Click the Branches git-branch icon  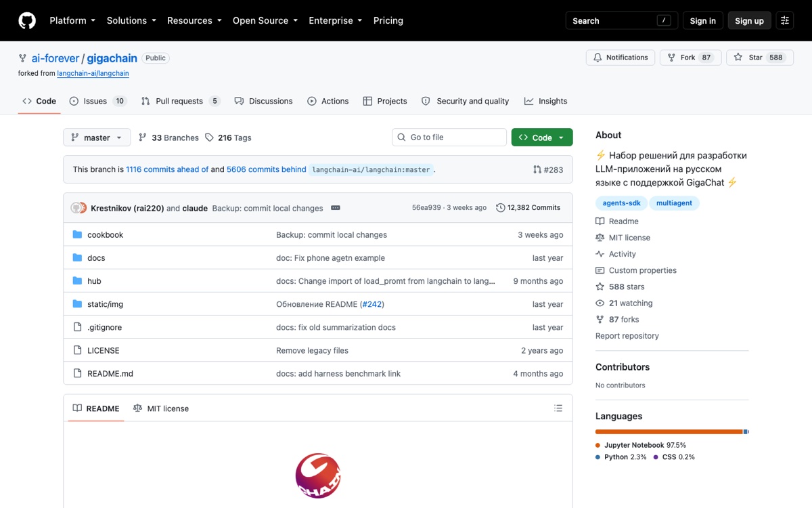(x=143, y=137)
